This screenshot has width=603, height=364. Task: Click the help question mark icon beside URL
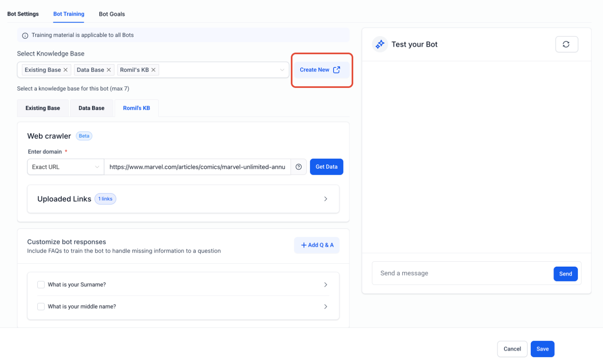click(299, 167)
